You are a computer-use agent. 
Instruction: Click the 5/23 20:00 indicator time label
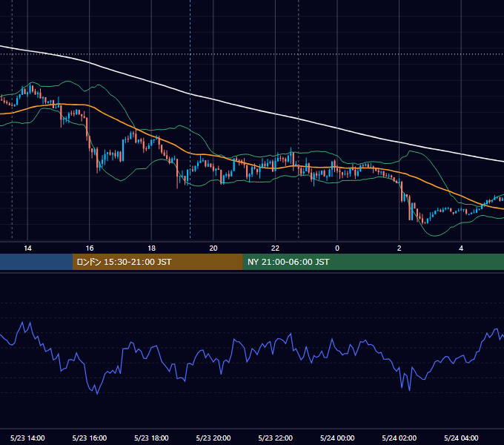pyautogui.click(x=213, y=438)
